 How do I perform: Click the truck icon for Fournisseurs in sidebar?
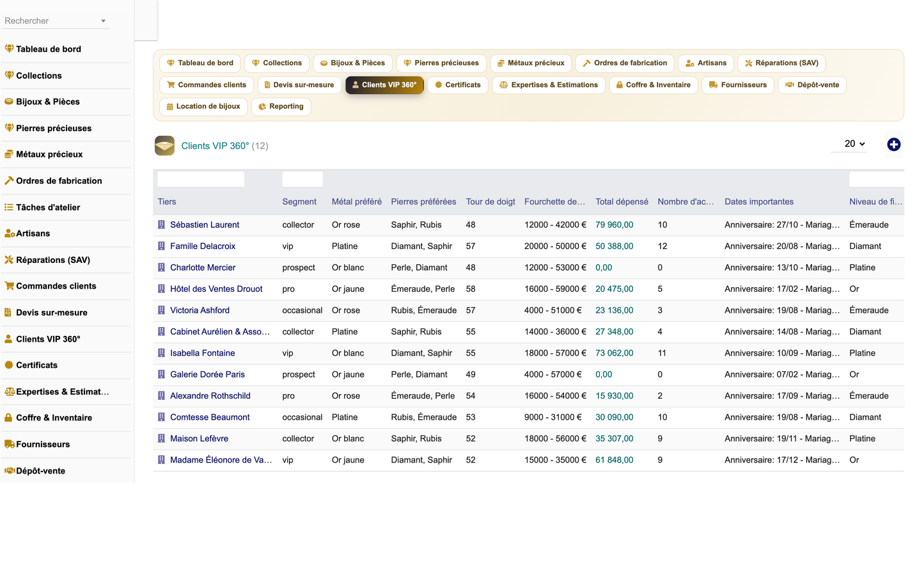pos(10,444)
